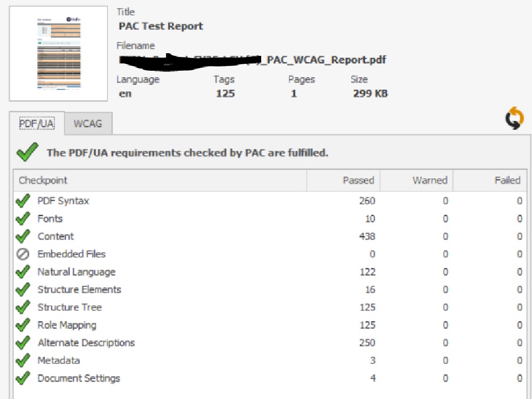532x399 pixels.
Task: Click the PDF Syntax green check icon
Action: [x=23, y=201]
